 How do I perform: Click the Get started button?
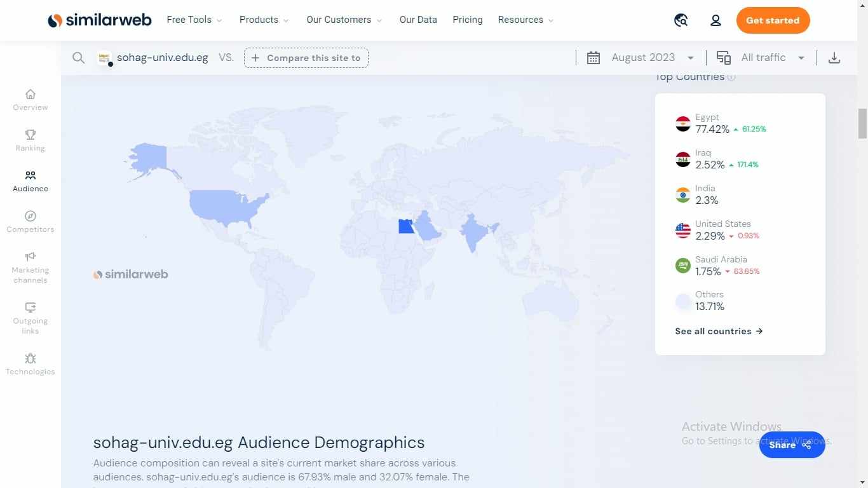pos(773,20)
